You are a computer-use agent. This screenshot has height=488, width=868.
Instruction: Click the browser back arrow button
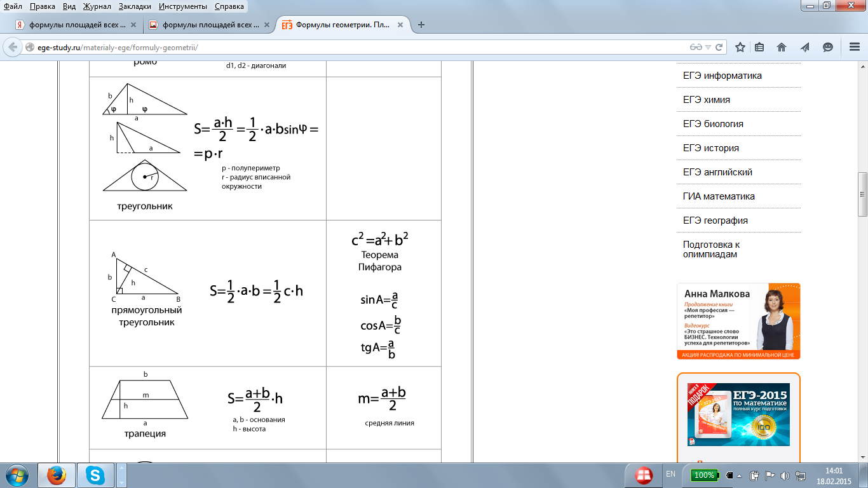point(13,47)
